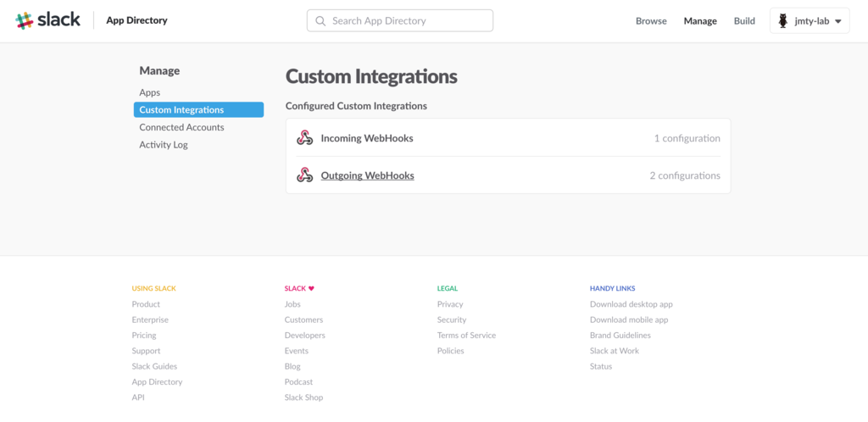Open Podcast footer link
This screenshot has width=868, height=422.
[298, 381]
